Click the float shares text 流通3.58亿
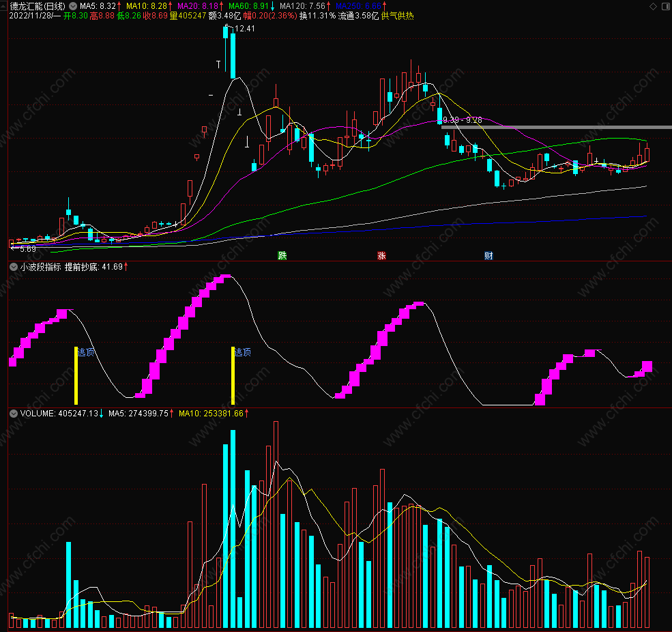672x632 pixels. coord(358,16)
